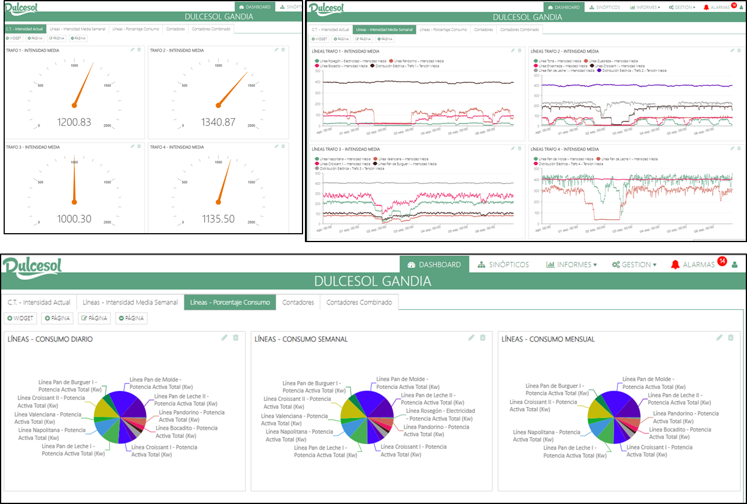747x504 pixels.
Task: Open the Líneas - Intensidad Media Semanal tab
Action: click(x=130, y=302)
